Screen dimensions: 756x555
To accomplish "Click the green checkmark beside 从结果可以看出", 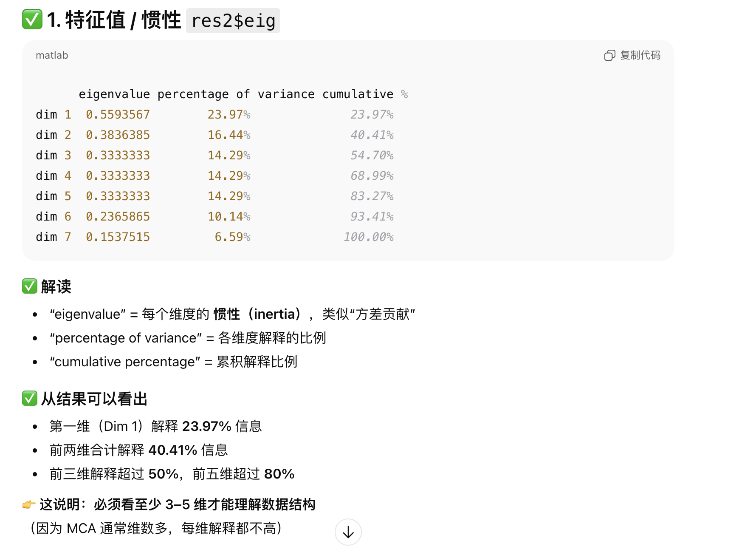I will [30, 399].
